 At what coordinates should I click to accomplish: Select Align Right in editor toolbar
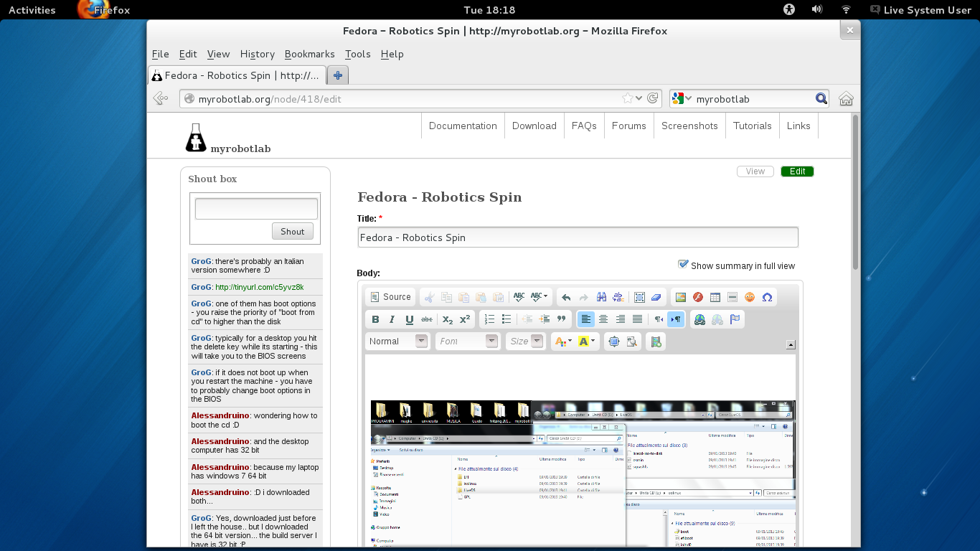(621, 319)
